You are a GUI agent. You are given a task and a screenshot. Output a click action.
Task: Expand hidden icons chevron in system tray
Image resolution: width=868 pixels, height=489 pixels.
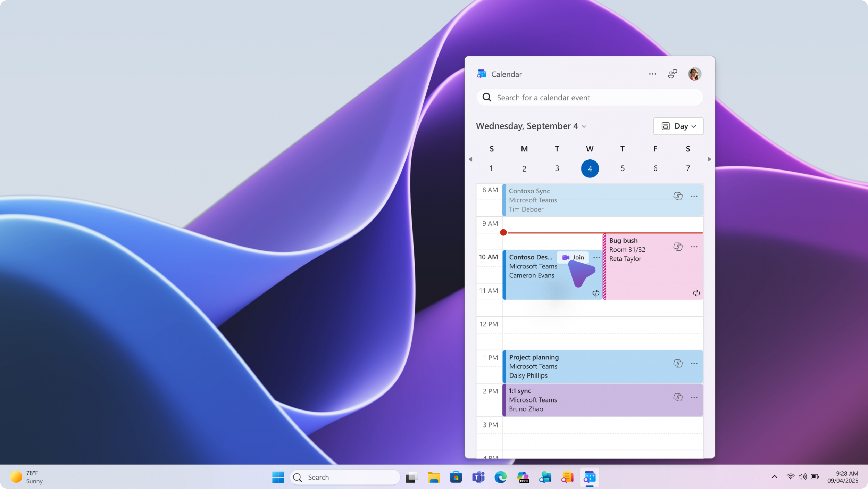point(774,477)
